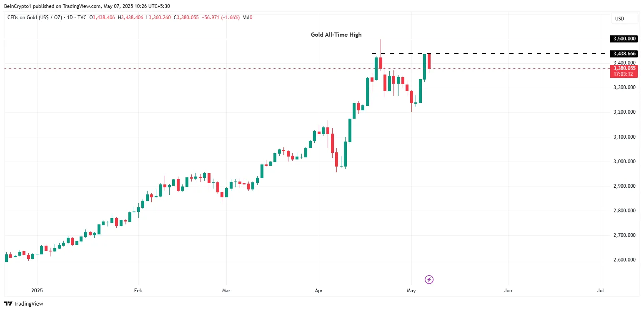
Task: Click the 1D interval label
Action: (x=70, y=17)
